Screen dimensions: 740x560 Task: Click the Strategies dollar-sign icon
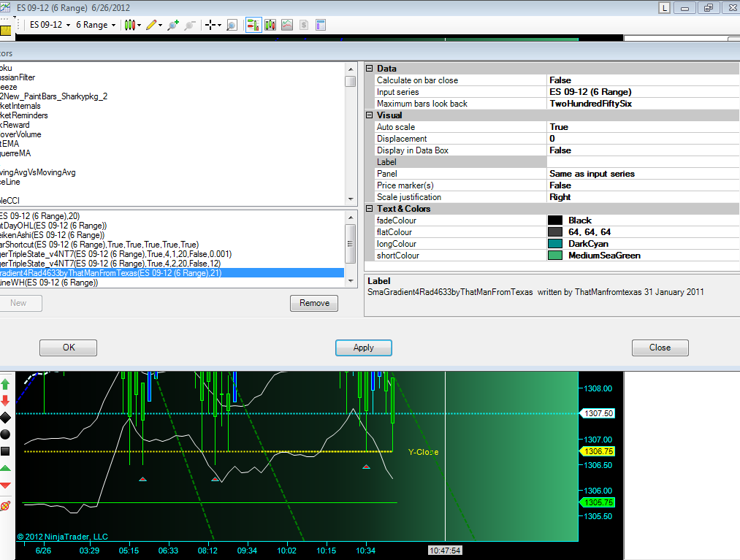pos(304,25)
